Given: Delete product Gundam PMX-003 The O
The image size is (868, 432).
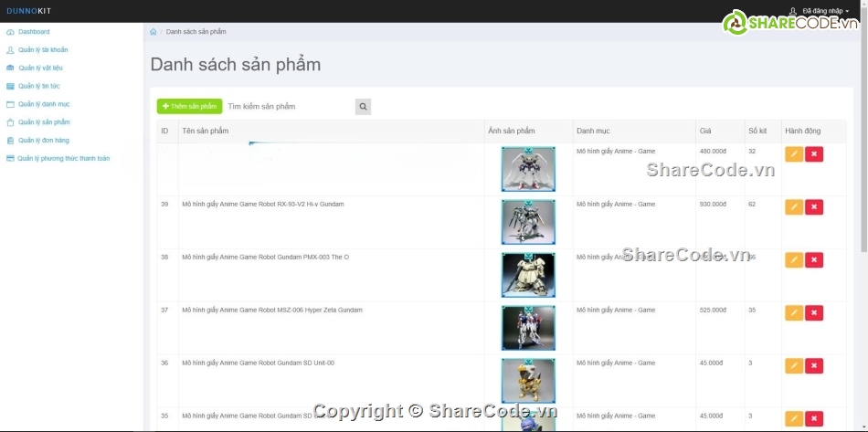Looking at the screenshot, I should (814, 260).
